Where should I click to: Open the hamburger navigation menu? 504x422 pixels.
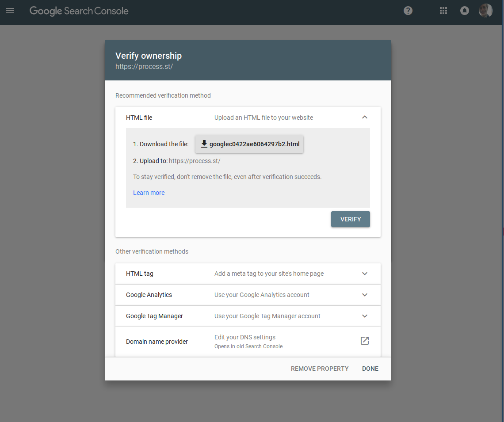[x=10, y=11]
